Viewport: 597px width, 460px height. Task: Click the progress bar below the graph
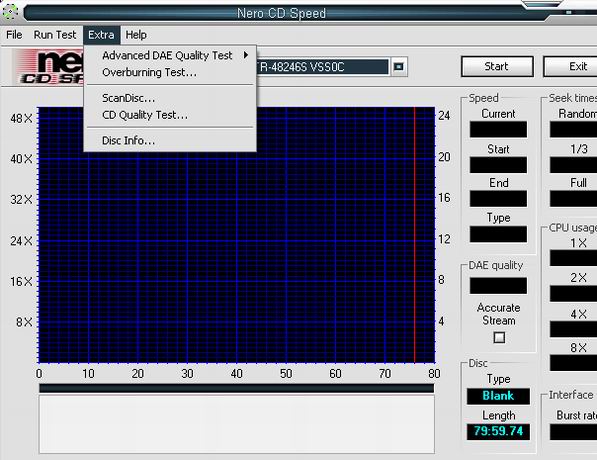tap(236, 388)
